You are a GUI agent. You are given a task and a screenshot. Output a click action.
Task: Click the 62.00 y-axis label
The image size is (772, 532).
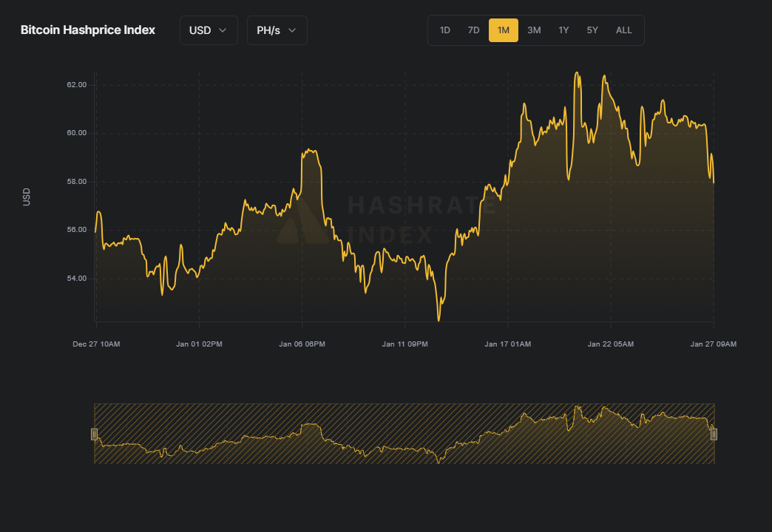click(x=77, y=85)
